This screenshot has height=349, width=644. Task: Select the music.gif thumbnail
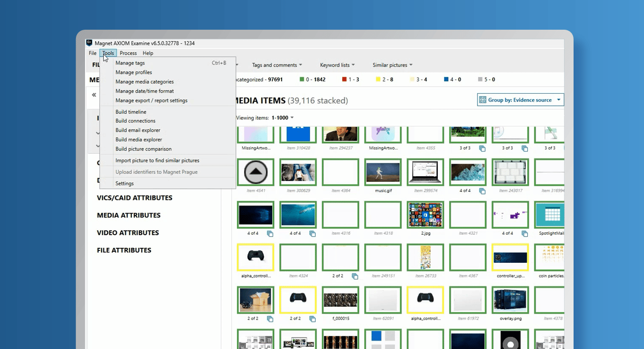coord(383,173)
